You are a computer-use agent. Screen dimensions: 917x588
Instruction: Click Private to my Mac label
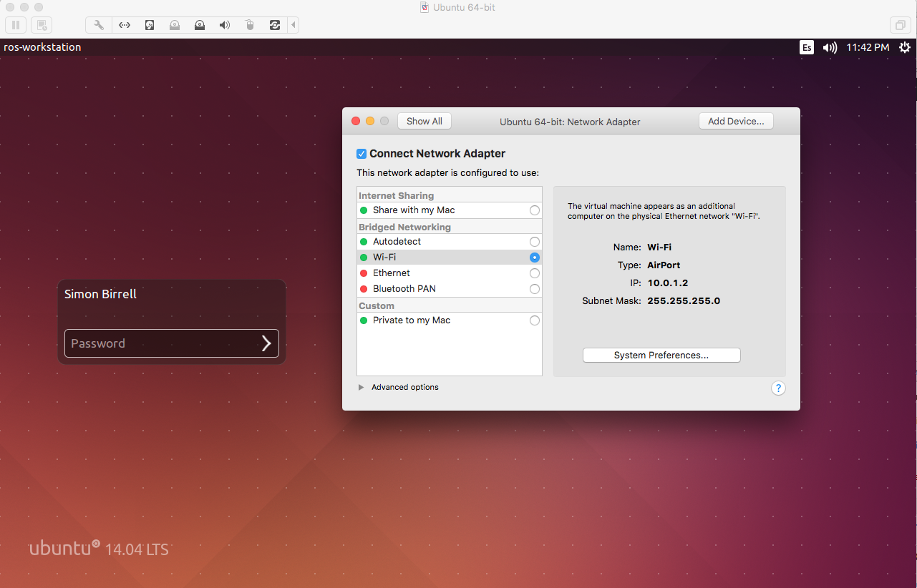pos(412,320)
